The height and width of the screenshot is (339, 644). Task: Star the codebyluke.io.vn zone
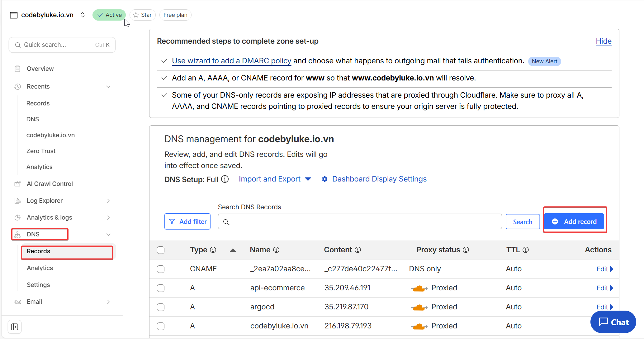(143, 15)
